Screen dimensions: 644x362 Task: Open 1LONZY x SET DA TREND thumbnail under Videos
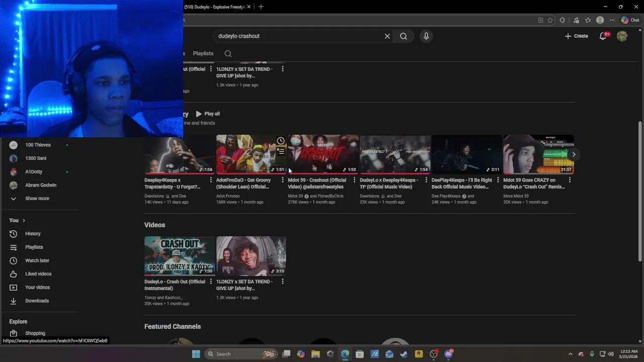click(x=251, y=256)
